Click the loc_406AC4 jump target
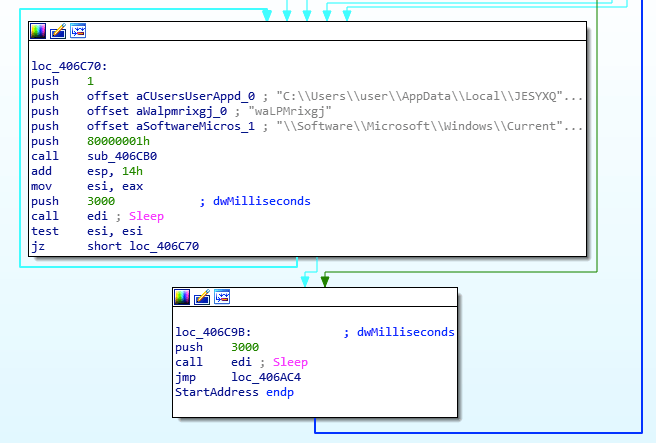The width and height of the screenshot is (656, 443). coord(266,377)
